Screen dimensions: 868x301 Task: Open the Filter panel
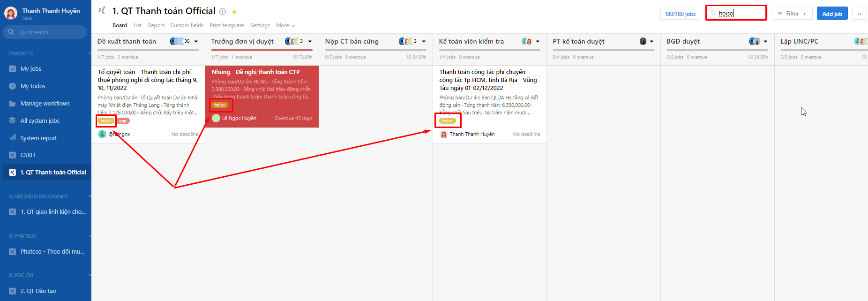[792, 14]
